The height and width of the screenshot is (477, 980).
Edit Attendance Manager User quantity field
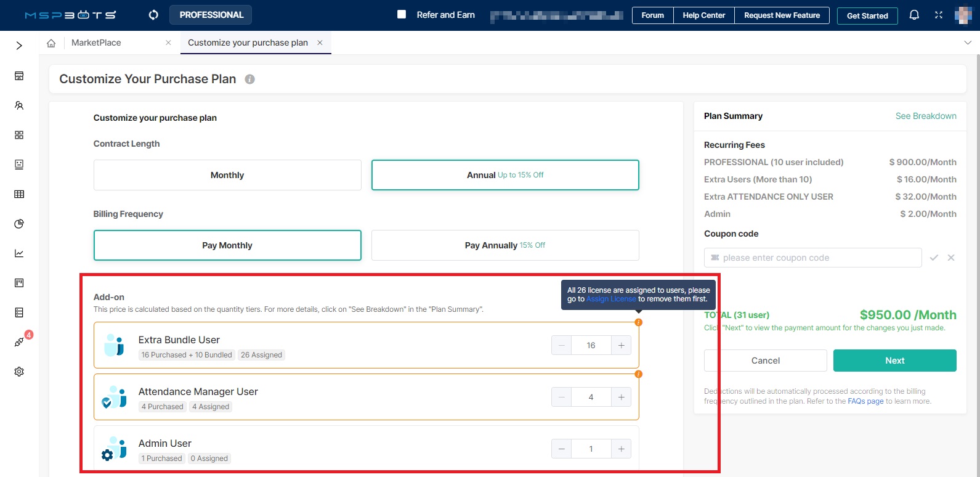[591, 397]
